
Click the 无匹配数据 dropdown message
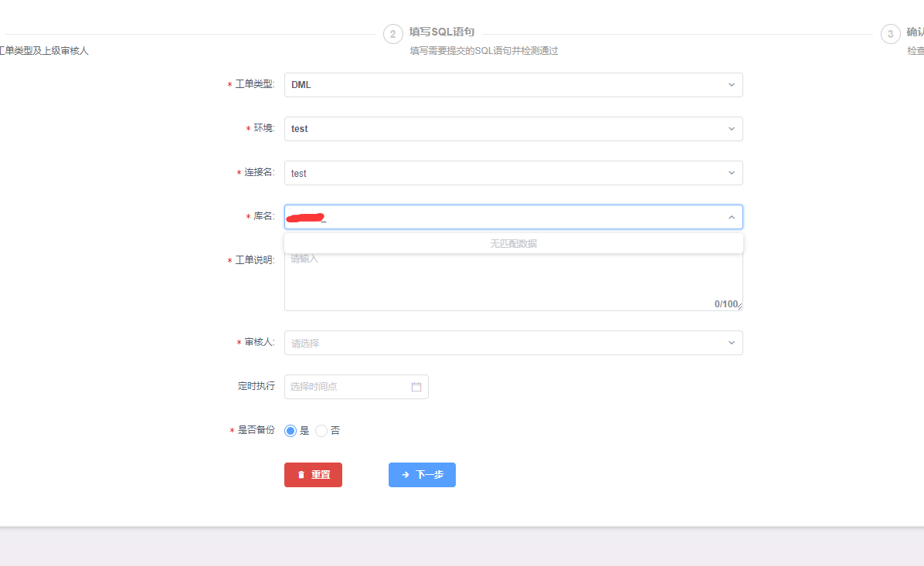513,244
